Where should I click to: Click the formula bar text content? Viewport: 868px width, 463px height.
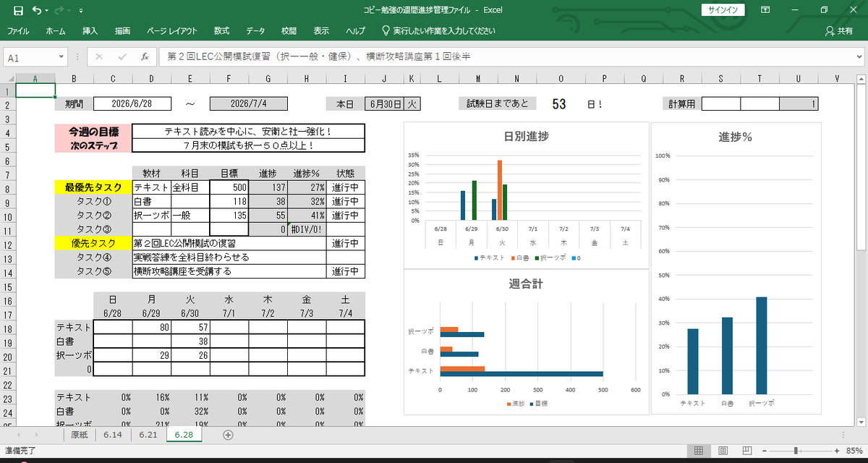319,56
